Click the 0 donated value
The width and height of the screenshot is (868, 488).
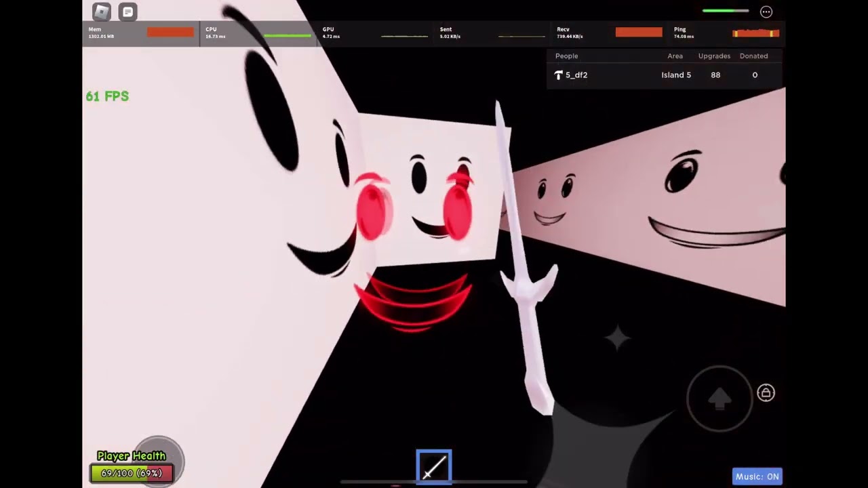click(755, 75)
